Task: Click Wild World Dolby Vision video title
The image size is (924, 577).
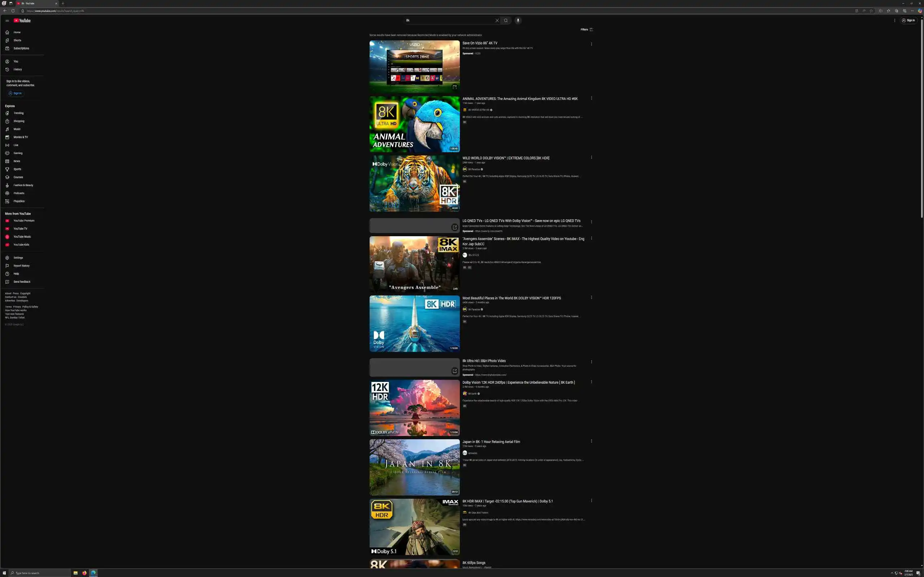Action: tap(506, 158)
